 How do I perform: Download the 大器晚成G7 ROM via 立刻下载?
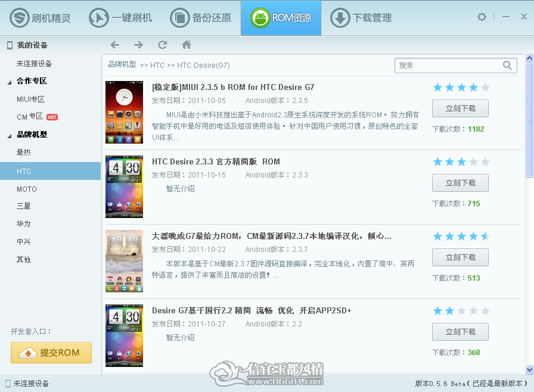[460, 257]
